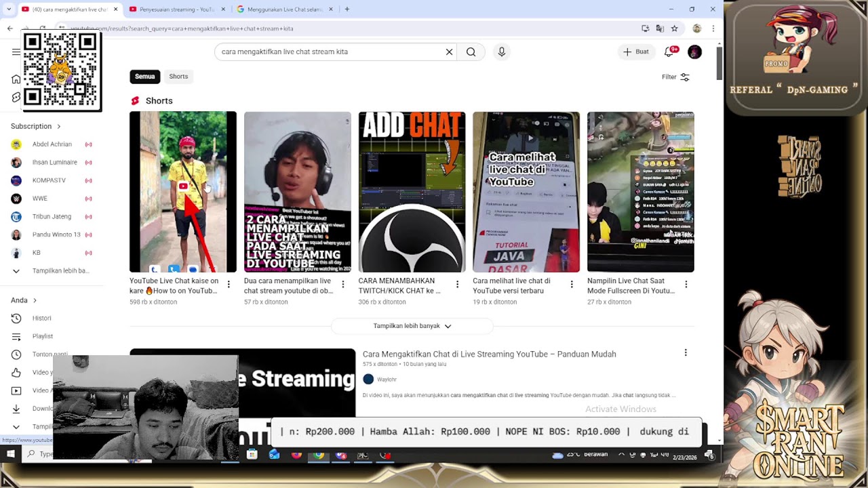This screenshot has height=488, width=868.
Task: Open the '2 CARA MENAMPILKAN LIVE CHAT' Shorts thumbnail
Action: point(298,192)
